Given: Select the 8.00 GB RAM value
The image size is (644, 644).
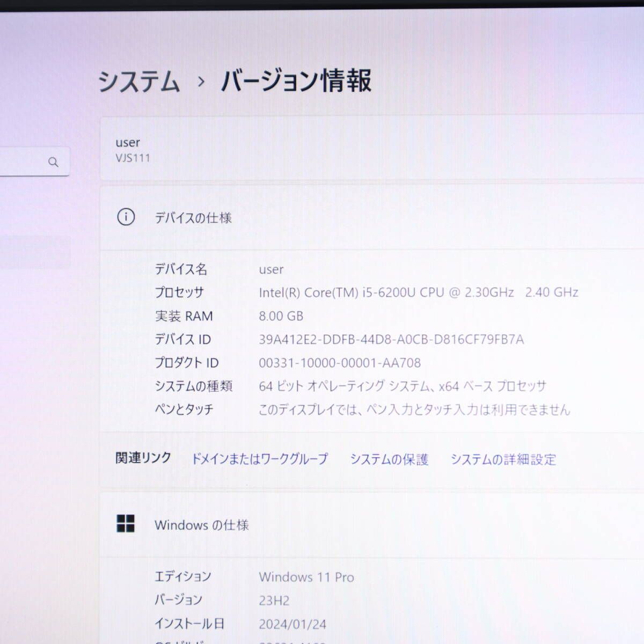Looking at the screenshot, I should (x=281, y=316).
